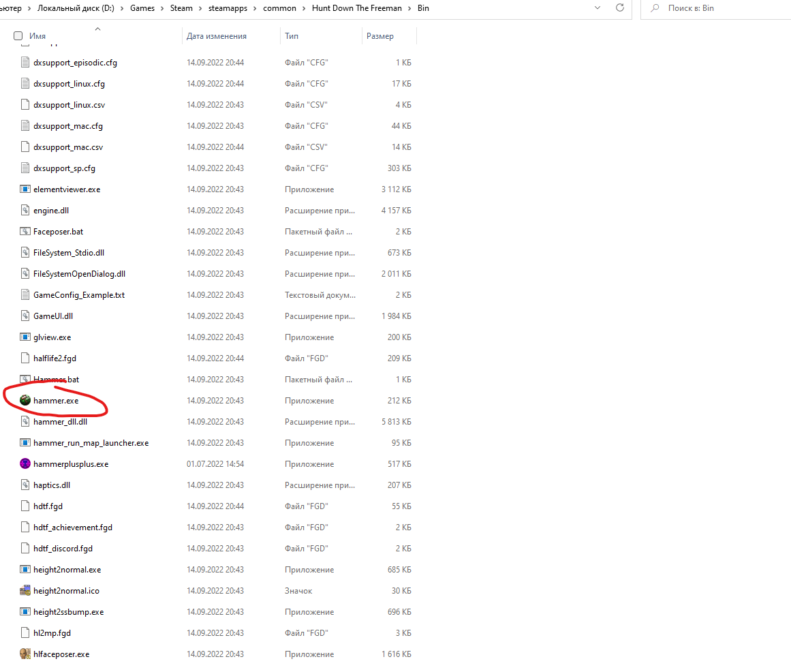Image resolution: width=791 pixels, height=672 pixels.
Task: Expand chevron after Steam breadcrumb
Action: [200, 8]
